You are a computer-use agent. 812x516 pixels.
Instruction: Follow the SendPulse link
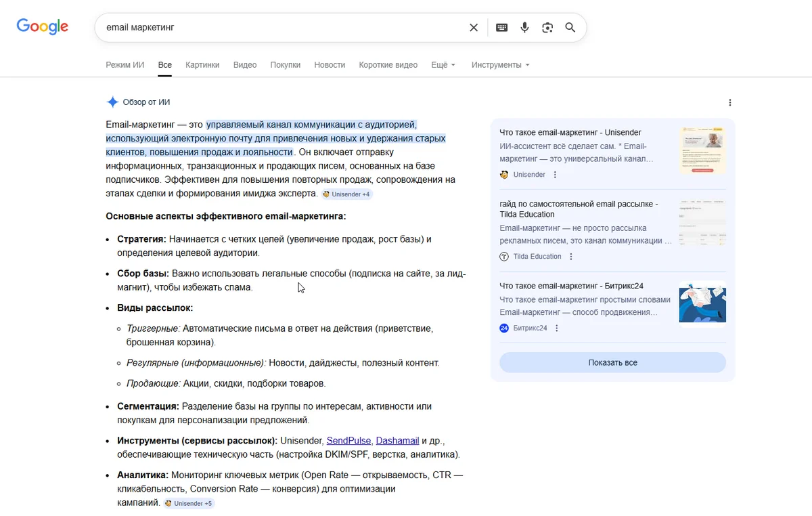pyautogui.click(x=348, y=441)
